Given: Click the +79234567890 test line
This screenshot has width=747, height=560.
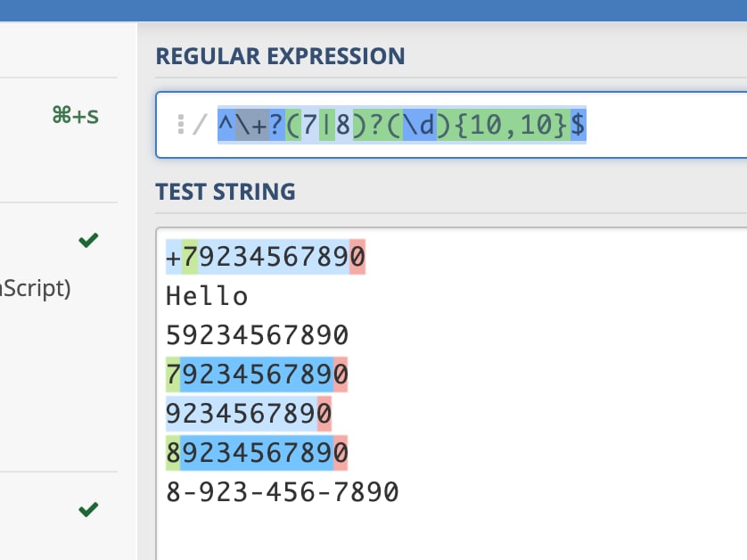Looking at the screenshot, I should tap(266, 257).
